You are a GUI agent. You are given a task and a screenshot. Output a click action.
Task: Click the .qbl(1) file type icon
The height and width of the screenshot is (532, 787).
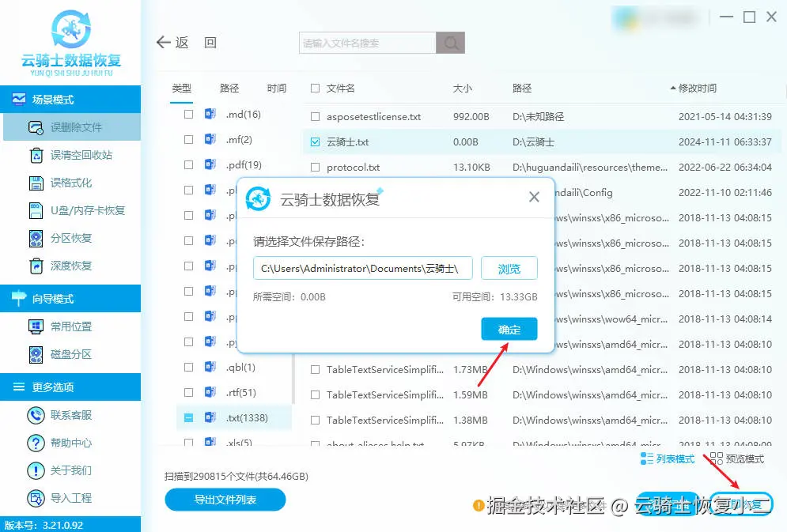210,367
